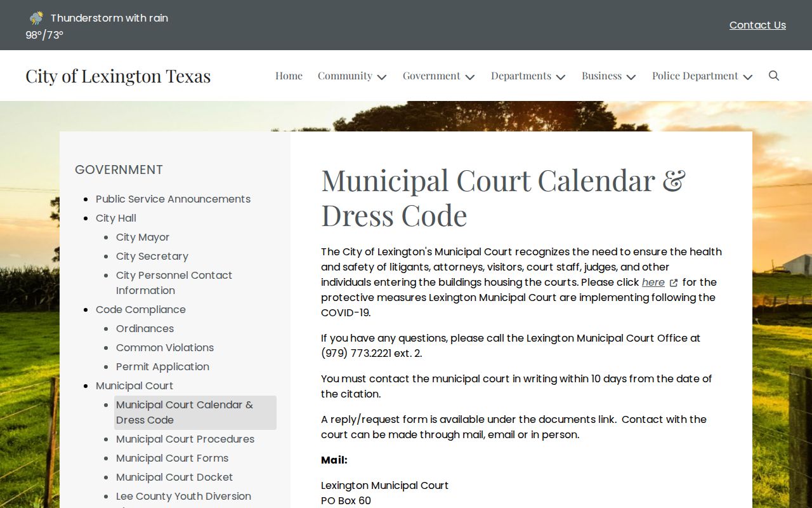Go to the Home menu item
Viewport: 812px width, 508px height.
coord(289,76)
